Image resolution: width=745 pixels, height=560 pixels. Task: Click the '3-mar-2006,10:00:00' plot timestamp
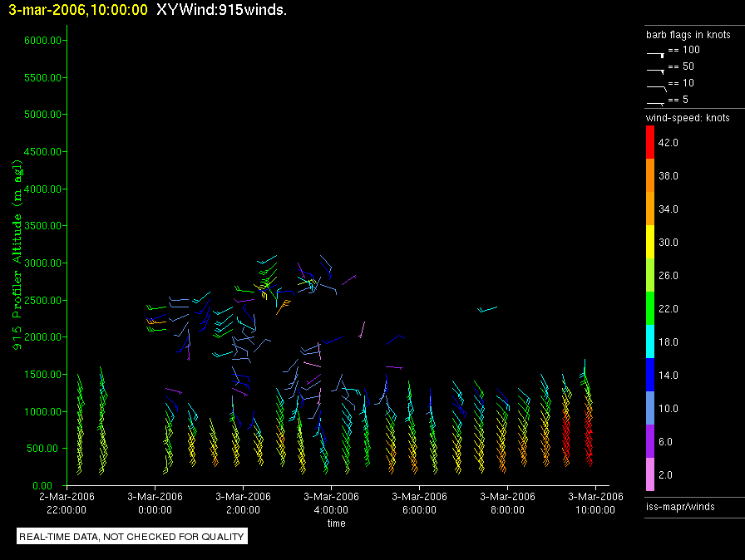click(78, 10)
